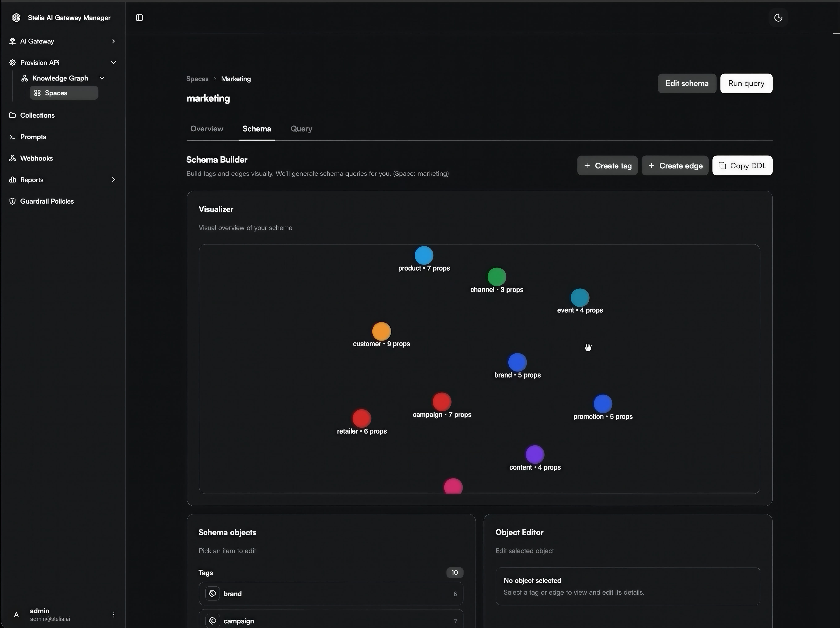
Task: Open Collections in the sidebar
Action: (x=37, y=115)
